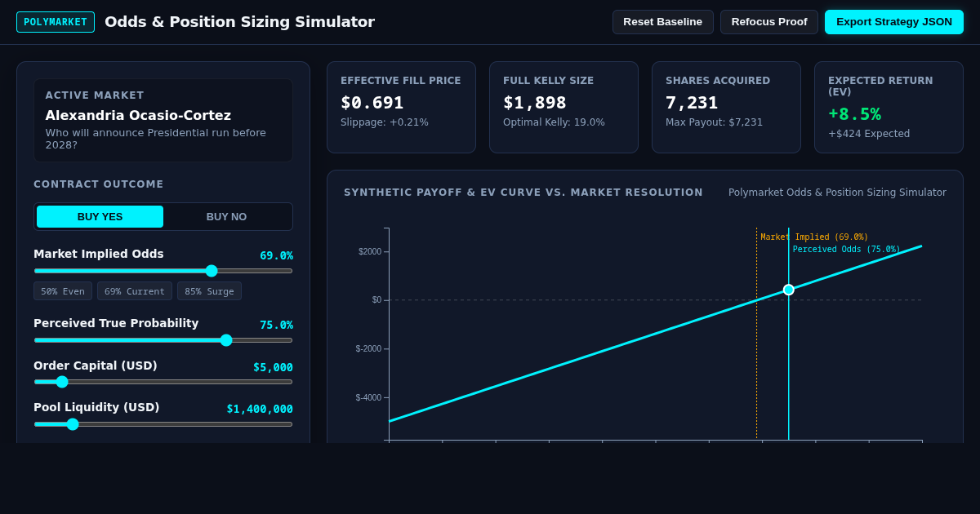Click the Synthetic Payoff & EV Curve heading
Image resolution: width=980 pixels, height=514 pixels.
pyautogui.click(x=523, y=193)
